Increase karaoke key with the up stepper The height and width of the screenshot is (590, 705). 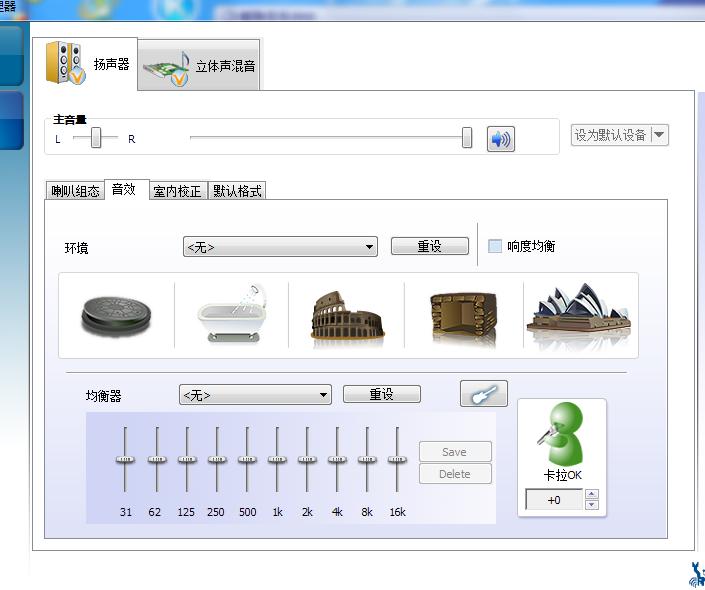[592, 494]
